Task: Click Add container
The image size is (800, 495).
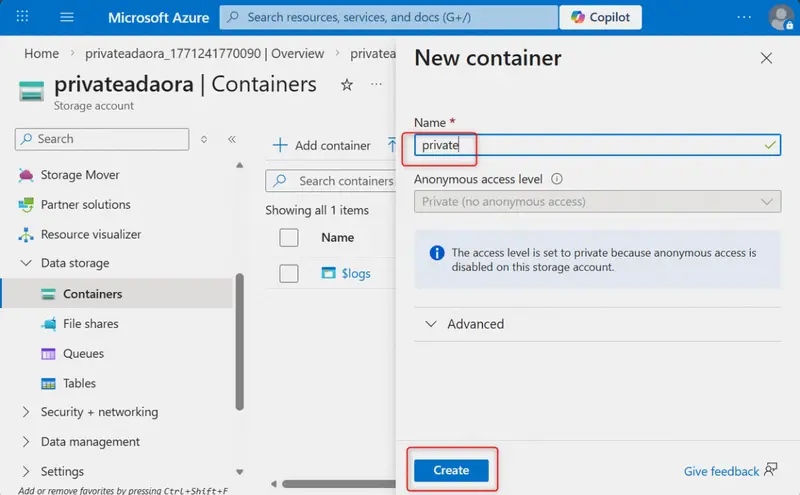Action: point(322,145)
